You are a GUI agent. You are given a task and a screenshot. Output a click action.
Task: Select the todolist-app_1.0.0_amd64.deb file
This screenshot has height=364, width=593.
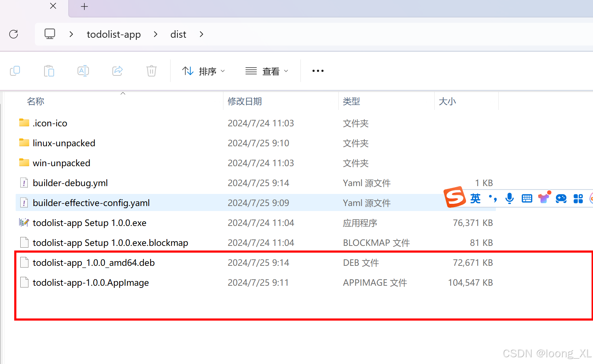coord(94,263)
